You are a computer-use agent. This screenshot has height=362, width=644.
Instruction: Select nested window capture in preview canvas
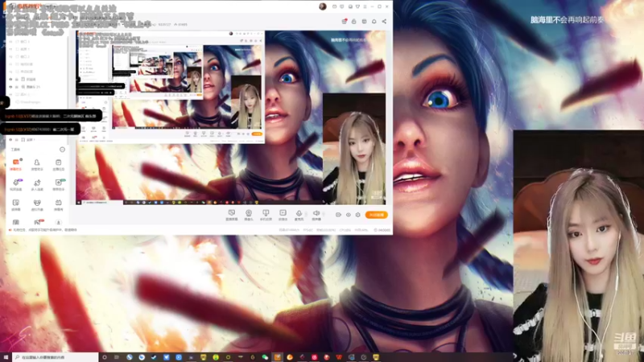[x=171, y=87]
